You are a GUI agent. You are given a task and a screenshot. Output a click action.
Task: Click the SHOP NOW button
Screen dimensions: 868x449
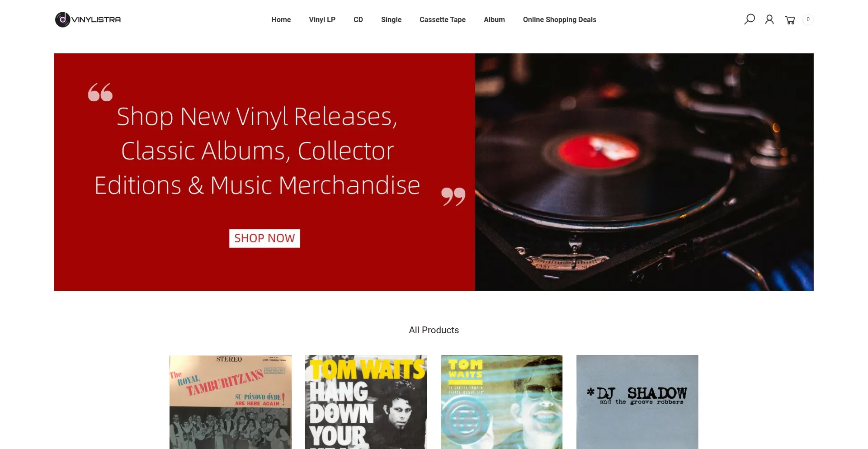point(264,238)
